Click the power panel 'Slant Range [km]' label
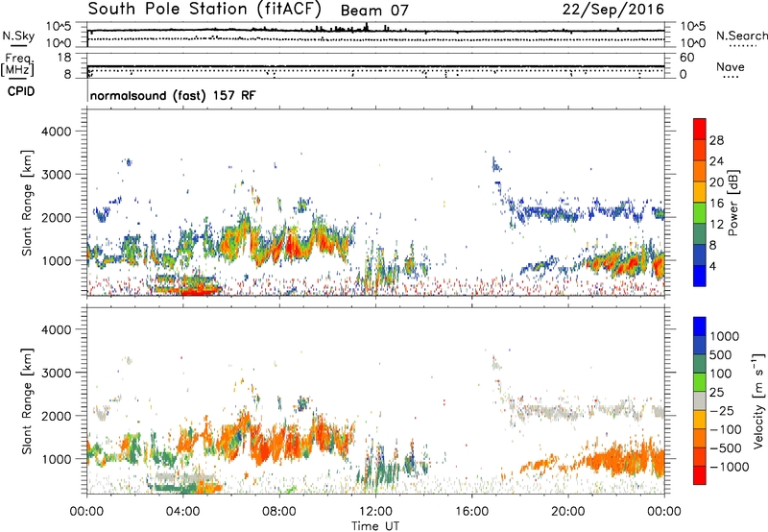The width and height of the screenshot is (768, 532). tap(27, 203)
